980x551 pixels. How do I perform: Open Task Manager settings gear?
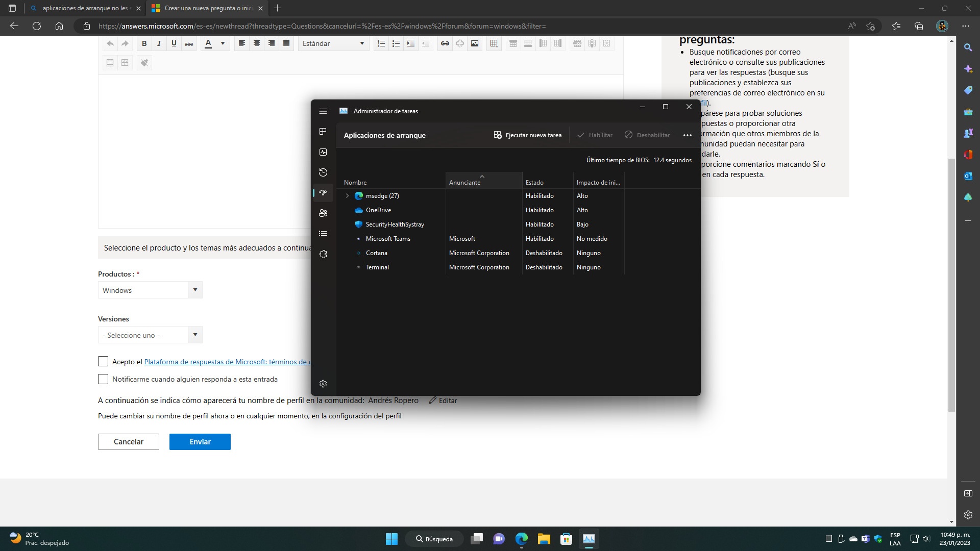(323, 384)
